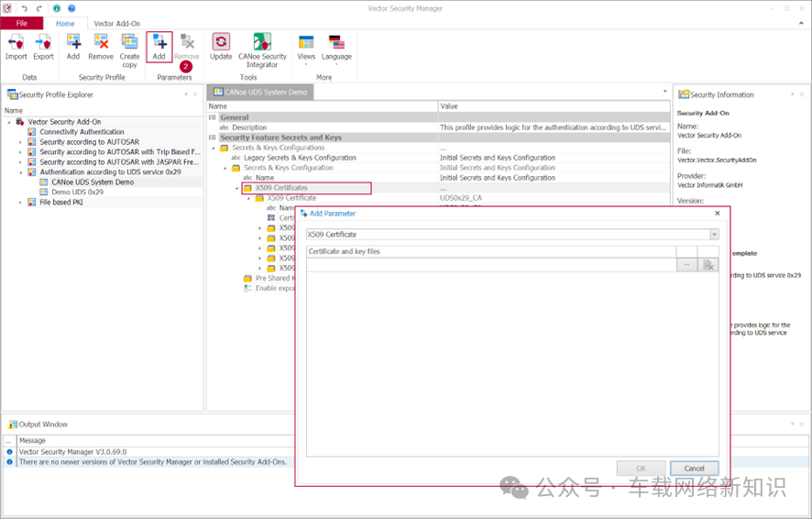The height and width of the screenshot is (519, 812).
Task: Switch to the Home ribbon tab
Action: click(x=65, y=23)
